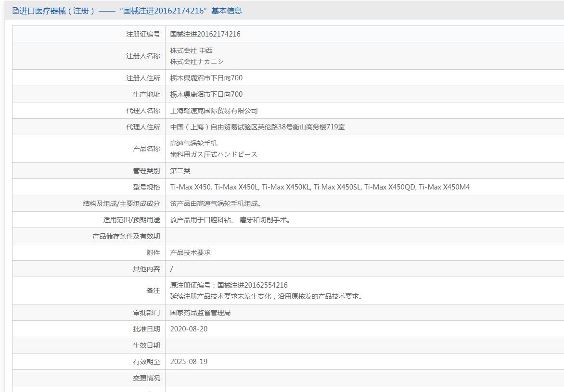Click the 生产地址 address value

[x=206, y=94]
